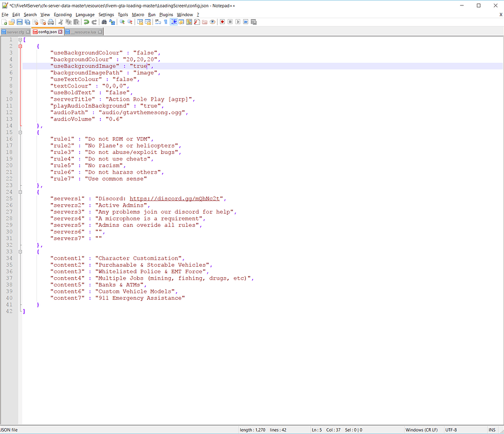Click the Save All toolbar icon
The width and height of the screenshot is (504, 434).
click(27, 22)
